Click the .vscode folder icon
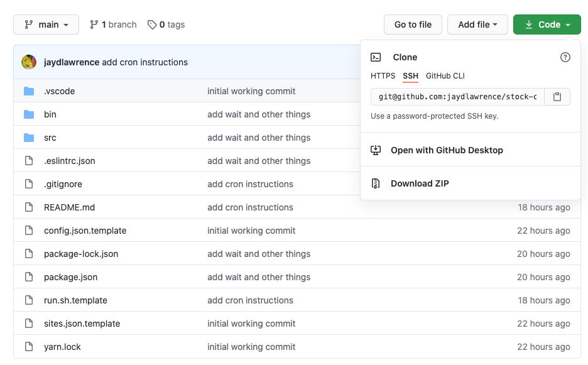588x365 pixels. (x=29, y=91)
